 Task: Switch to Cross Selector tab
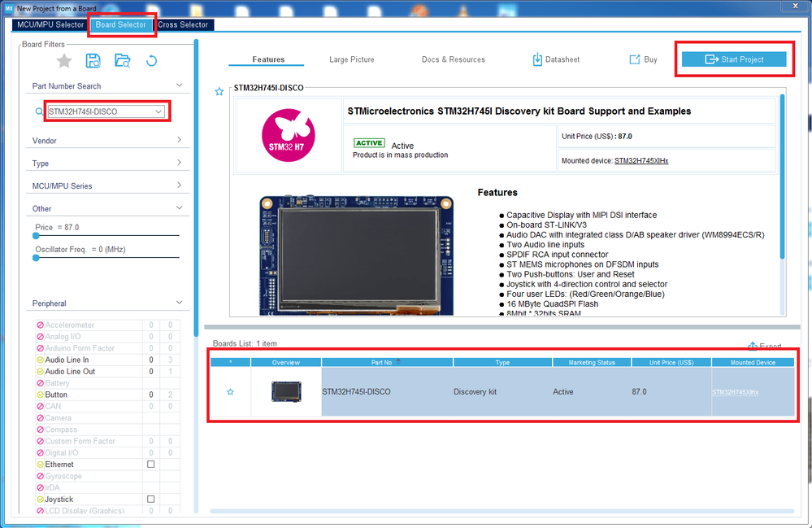coord(183,24)
